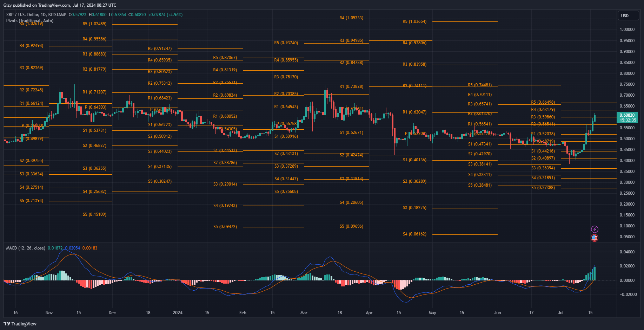Click the histogram value 0.00183 in MACD legend
Image resolution: width=644 pixels, height=330 pixels.
[x=90, y=248]
